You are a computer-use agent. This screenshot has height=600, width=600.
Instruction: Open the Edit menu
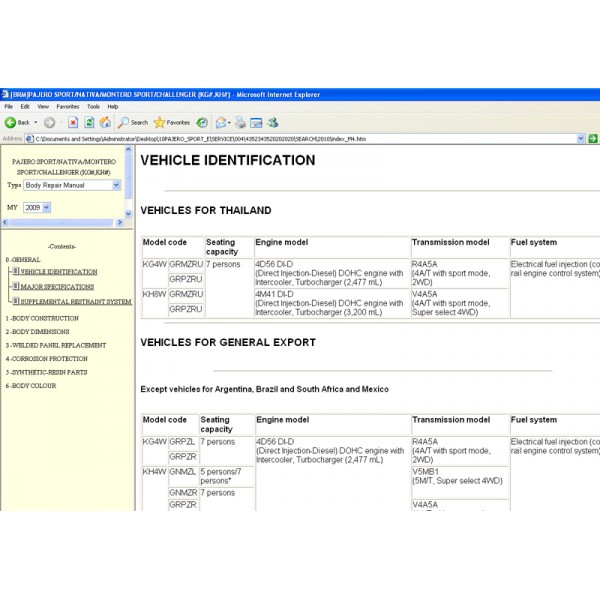coord(25,106)
